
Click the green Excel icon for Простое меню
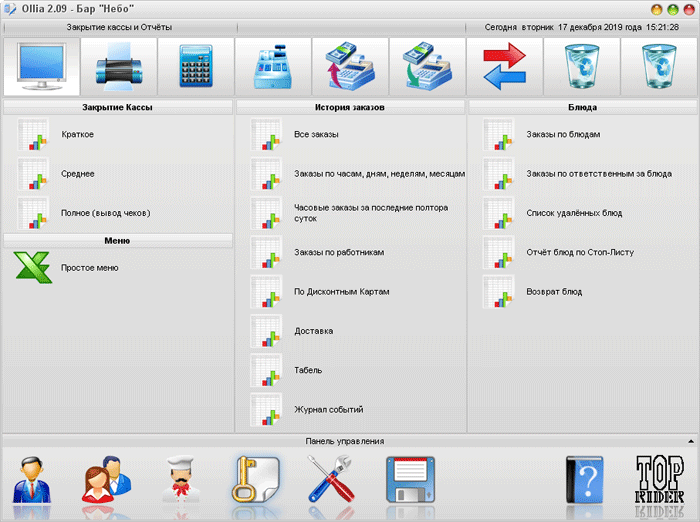pos(33,267)
